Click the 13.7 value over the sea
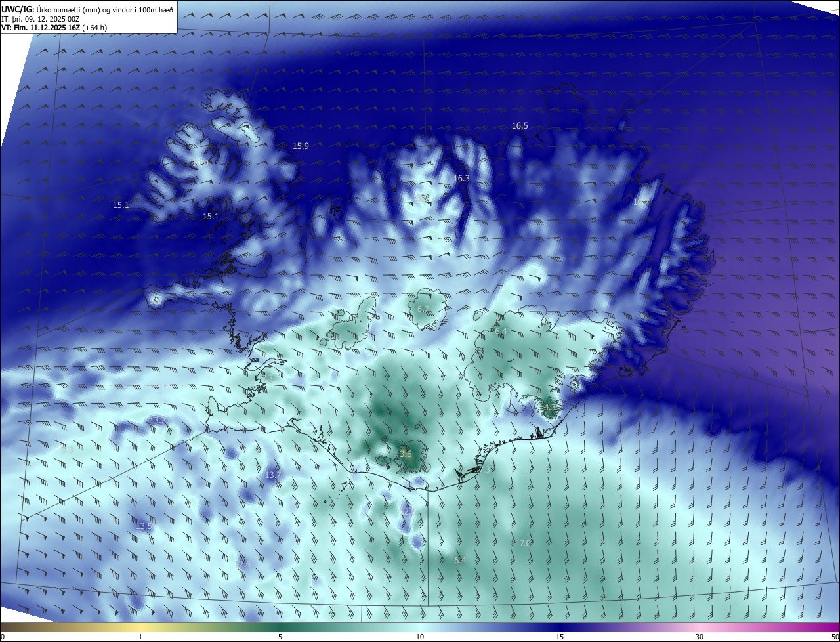The height and width of the screenshot is (642, 840). pos(272,475)
